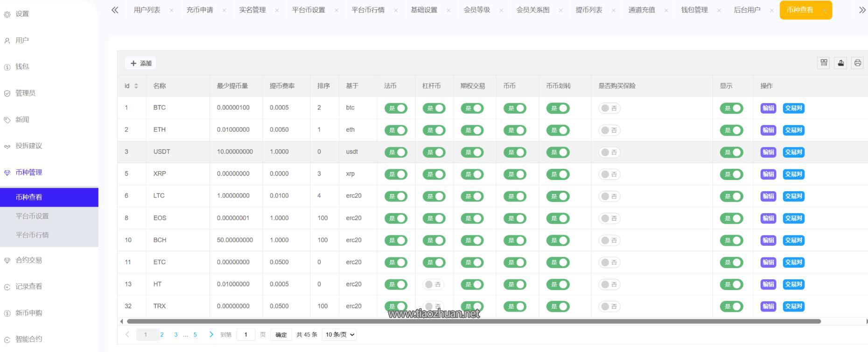
Task: Switch to the 钱包管理 tab
Action: [694, 10]
